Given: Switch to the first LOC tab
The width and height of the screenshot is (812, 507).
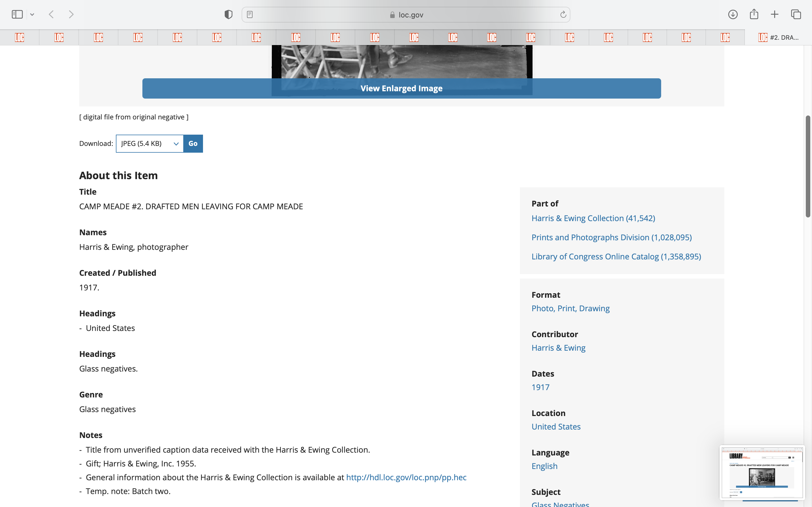Looking at the screenshot, I should (19, 37).
